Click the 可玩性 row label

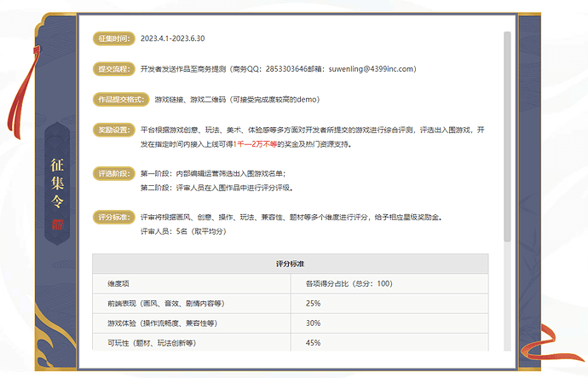[x=152, y=343]
